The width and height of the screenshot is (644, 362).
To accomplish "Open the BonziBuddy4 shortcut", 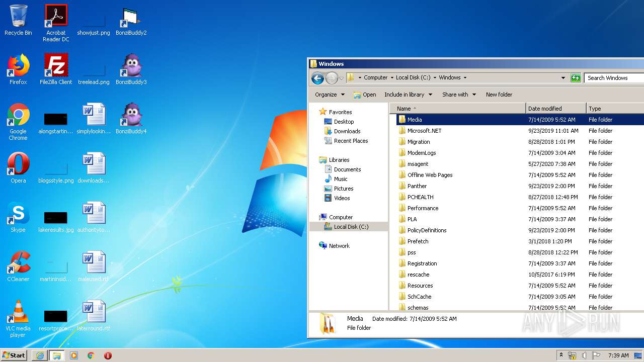I will (131, 119).
